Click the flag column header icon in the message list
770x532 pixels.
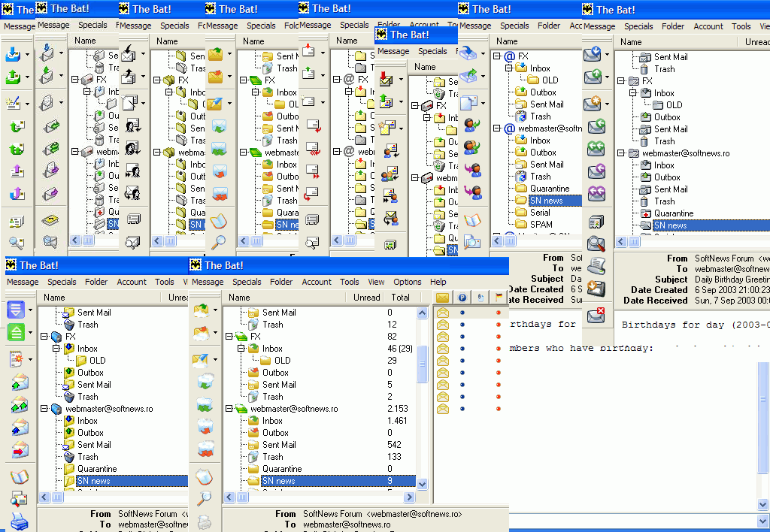coord(499,298)
